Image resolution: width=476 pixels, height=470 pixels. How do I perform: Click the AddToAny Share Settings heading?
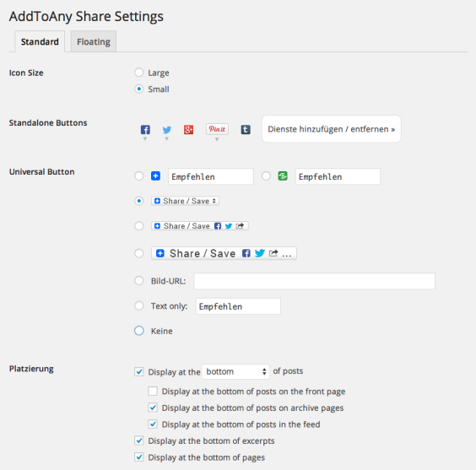86,16
